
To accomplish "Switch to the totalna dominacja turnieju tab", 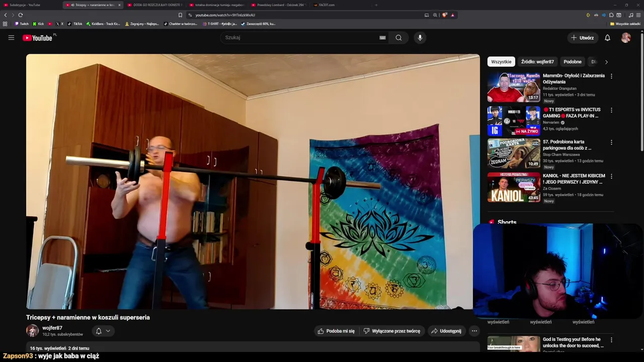I will pyautogui.click(x=217, y=5).
